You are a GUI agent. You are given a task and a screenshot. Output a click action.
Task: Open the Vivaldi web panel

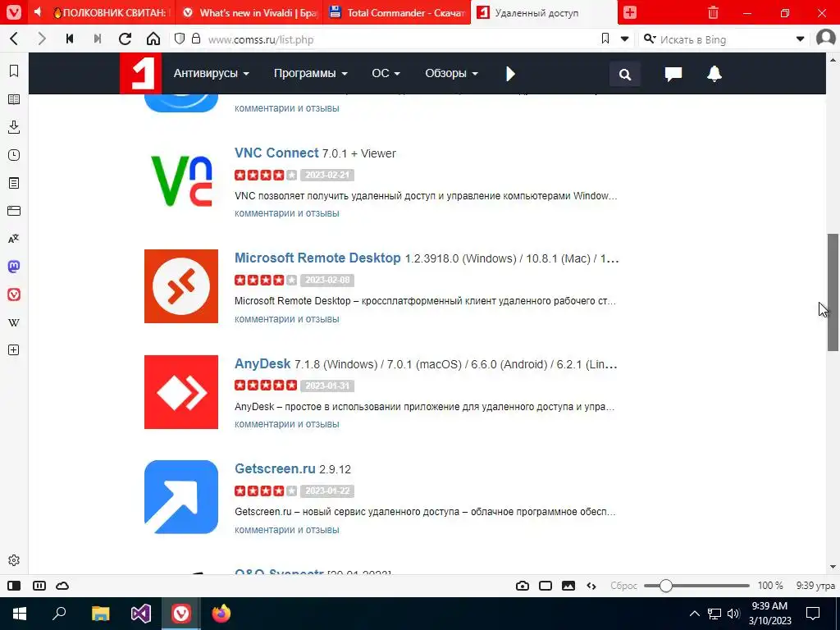pyautogui.click(x=14, y=294)
